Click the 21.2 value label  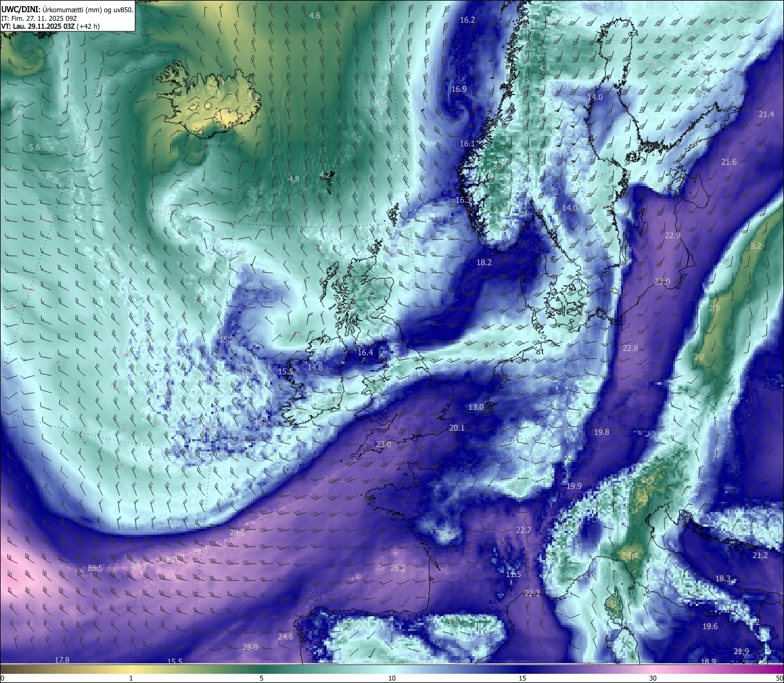759,555
